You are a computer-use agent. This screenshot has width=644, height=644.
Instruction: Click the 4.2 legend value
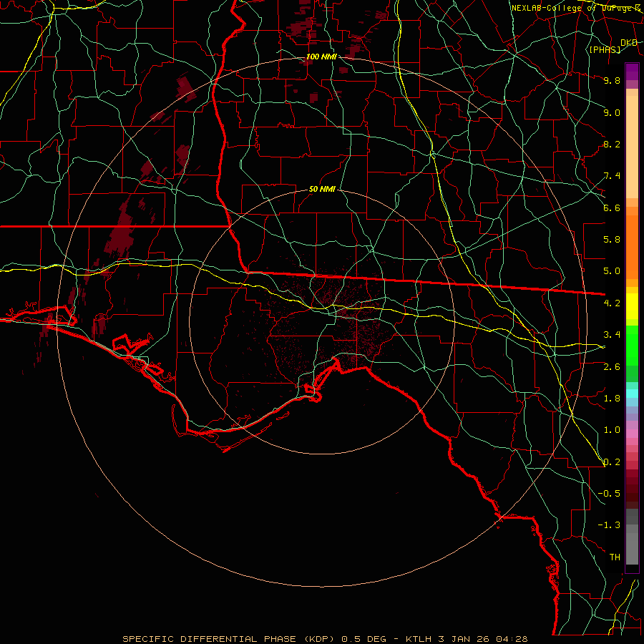[x=612, y=303]
